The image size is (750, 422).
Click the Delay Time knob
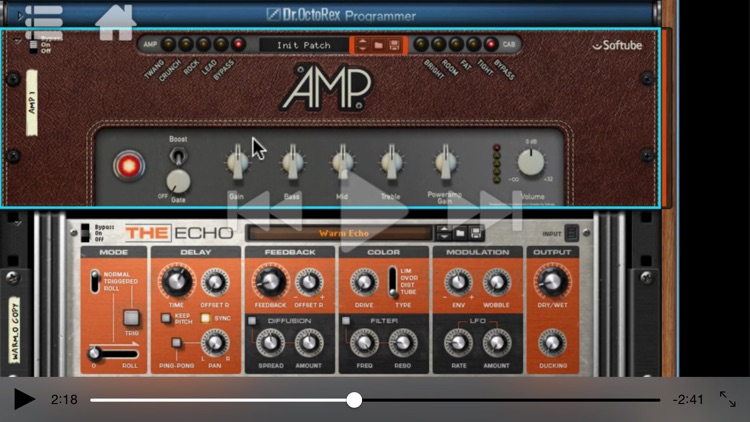point(176,281)
